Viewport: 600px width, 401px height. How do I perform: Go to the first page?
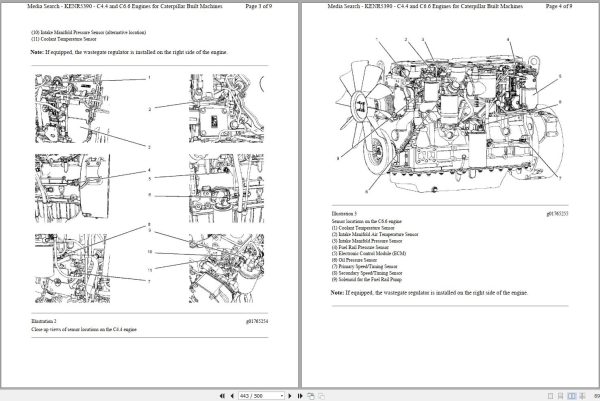pyautogui.click(x=222, y=396)
